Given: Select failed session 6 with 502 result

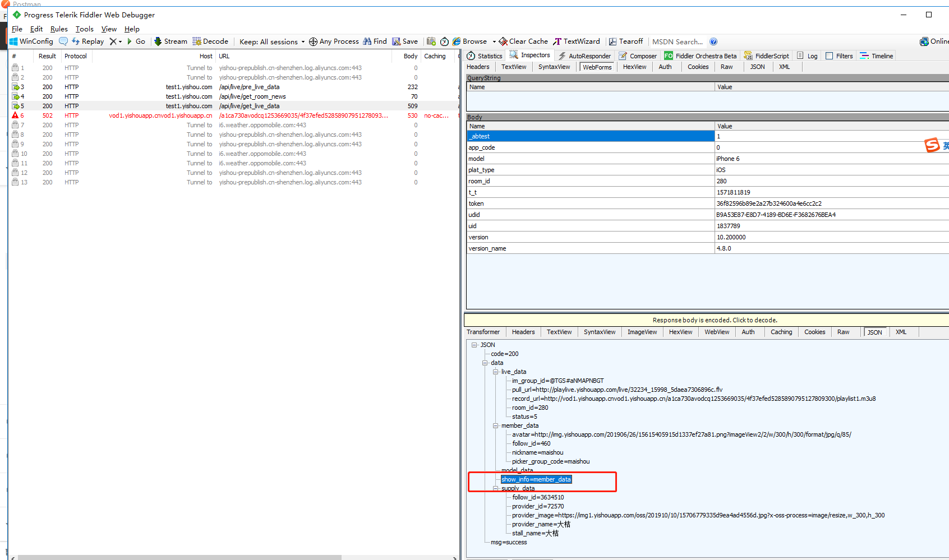Looking at the screenshot, I should pos(234,115).
